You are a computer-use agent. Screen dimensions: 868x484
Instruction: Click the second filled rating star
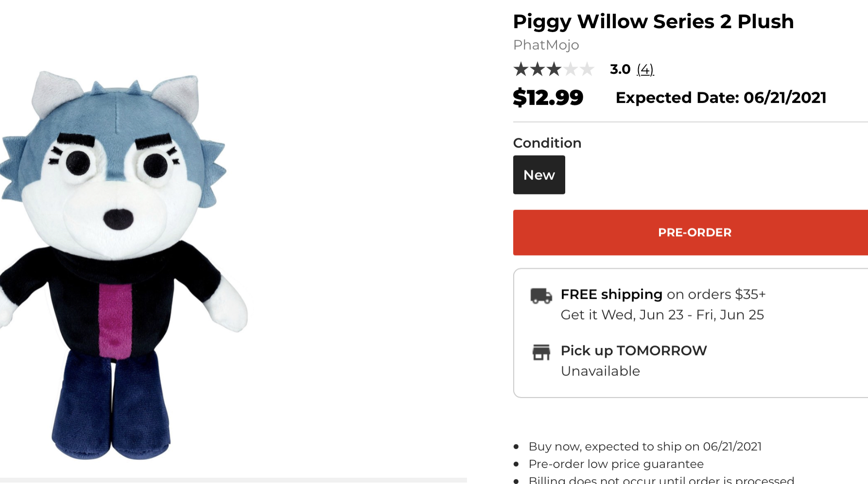point(537,69)
